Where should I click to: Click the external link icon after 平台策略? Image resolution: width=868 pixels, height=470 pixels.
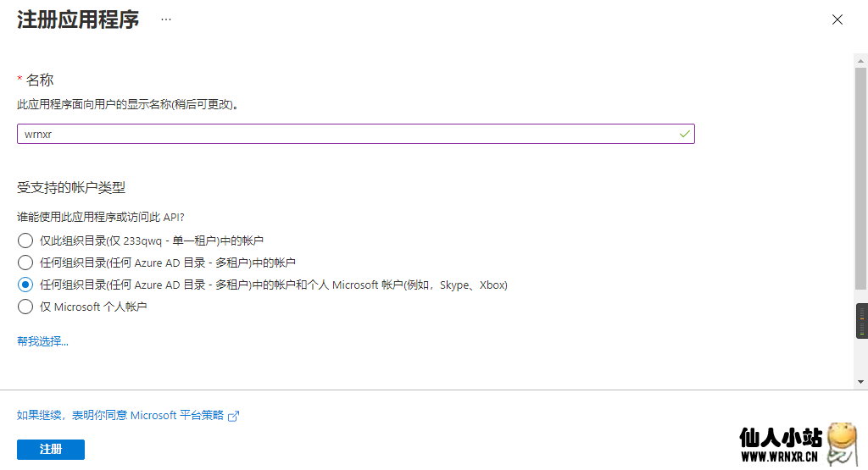pos(234,416)
